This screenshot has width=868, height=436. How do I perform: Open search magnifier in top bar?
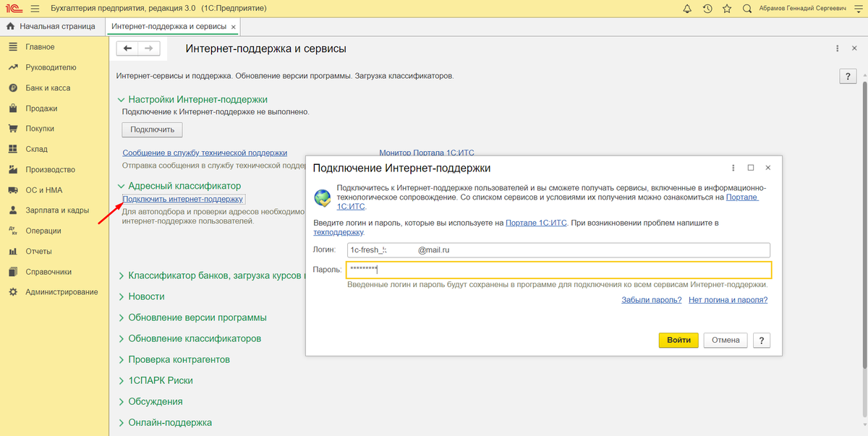coord(746,9)
